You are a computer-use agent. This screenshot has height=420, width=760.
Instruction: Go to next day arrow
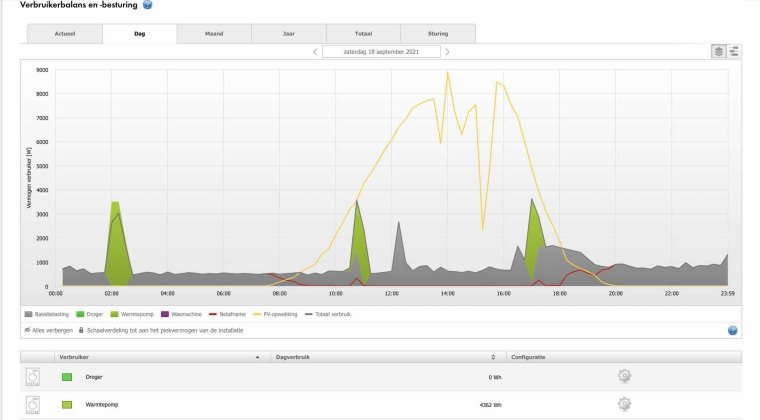pos(447,51)
